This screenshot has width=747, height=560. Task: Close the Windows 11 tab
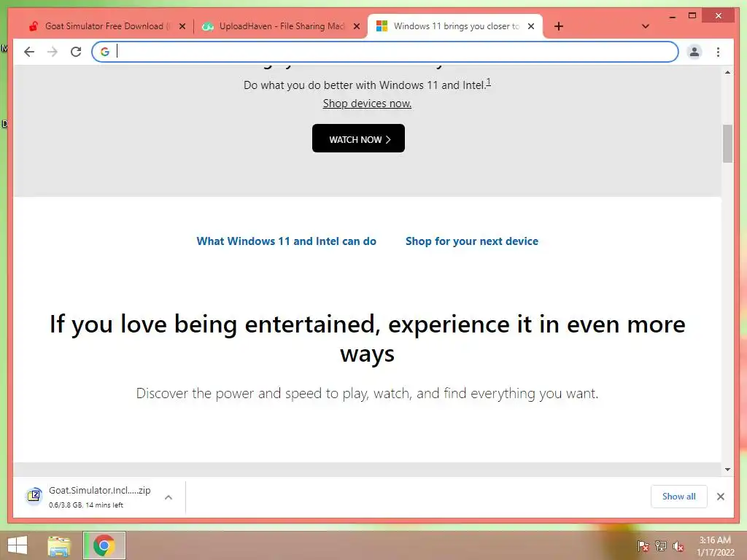531,26
